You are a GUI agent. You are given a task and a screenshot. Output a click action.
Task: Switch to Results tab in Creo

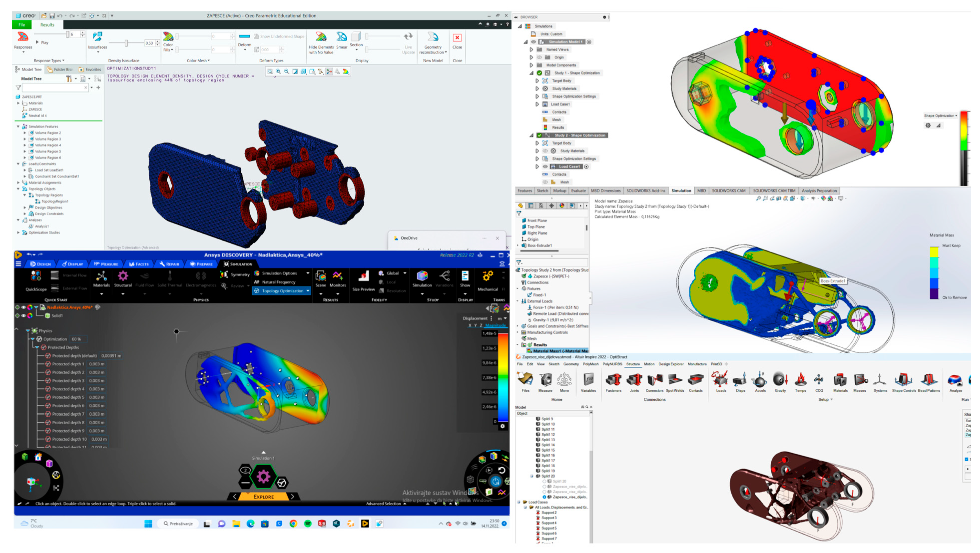click(48, 25)
